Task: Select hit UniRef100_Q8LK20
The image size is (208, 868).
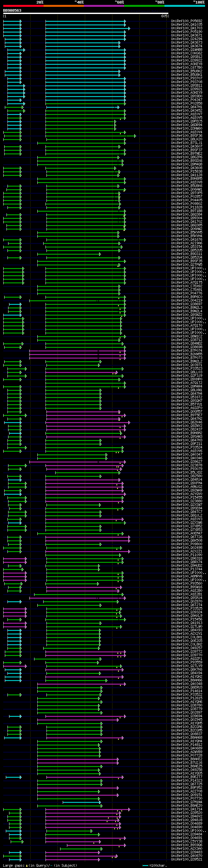Action: tap(187, 139)
